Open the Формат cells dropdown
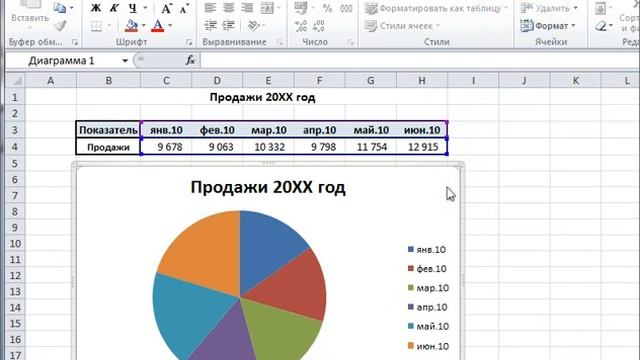The image size is (640, 360). (x=548, y=26)
